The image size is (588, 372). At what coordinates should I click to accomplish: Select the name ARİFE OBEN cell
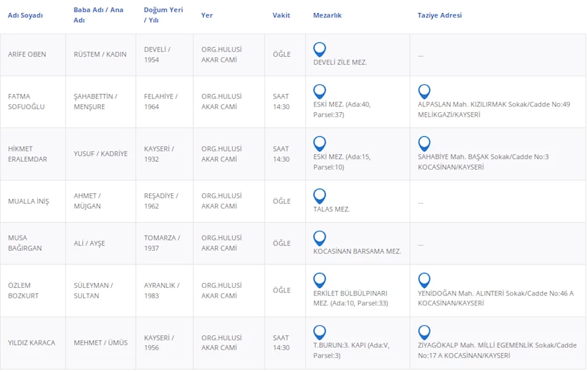(27, 55)
